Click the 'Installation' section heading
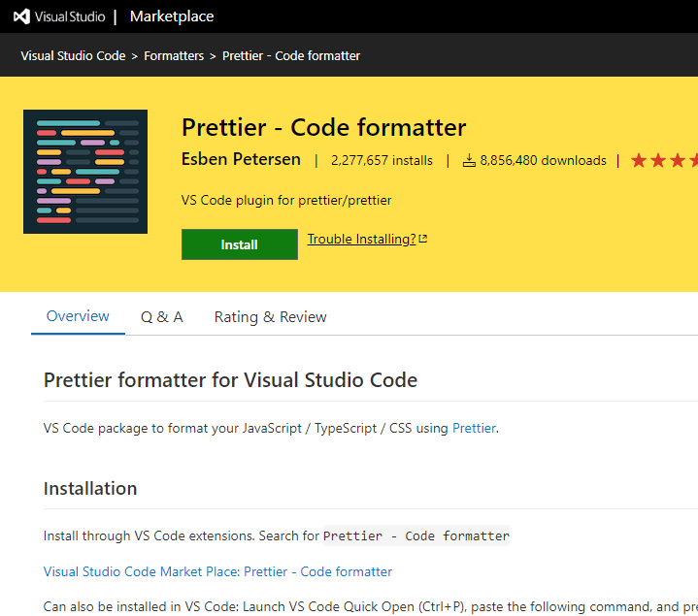The image size is (698, 616). point(90,488)
